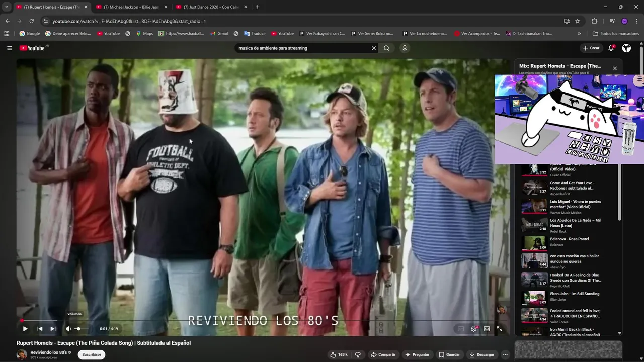Expand hidden bookmarks with the chevron
The image size is (644, 362).
point(579,34)
